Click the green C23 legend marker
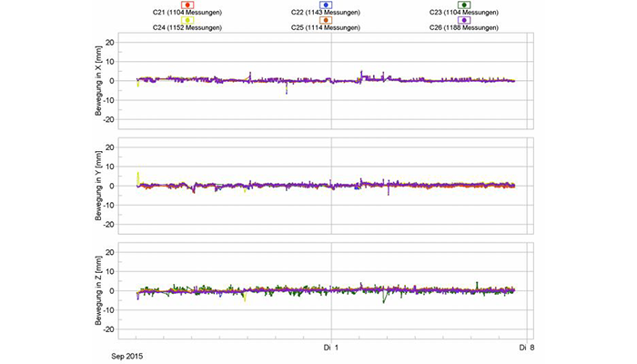The height and width of the screenshot is (364, 637). 464,5
